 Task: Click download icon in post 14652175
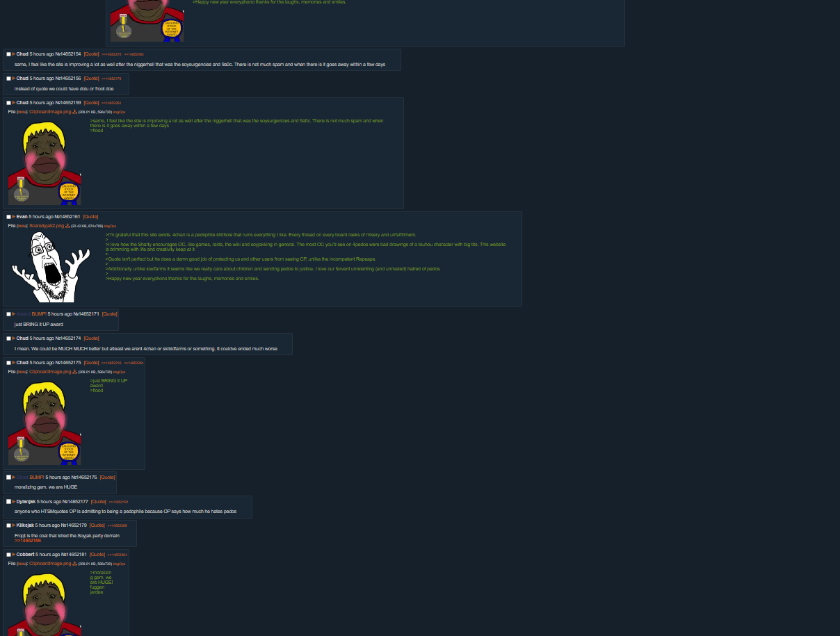pos(75,372)
